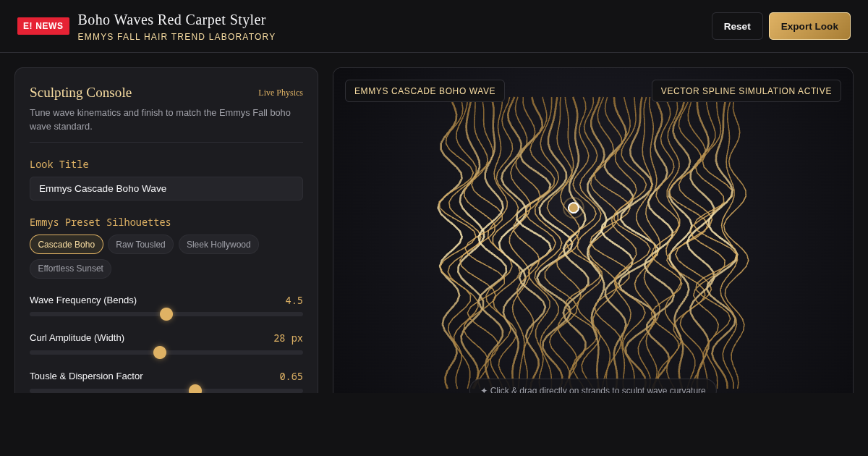Export the current look
The image size is (868, 456).
pos(809,26)
